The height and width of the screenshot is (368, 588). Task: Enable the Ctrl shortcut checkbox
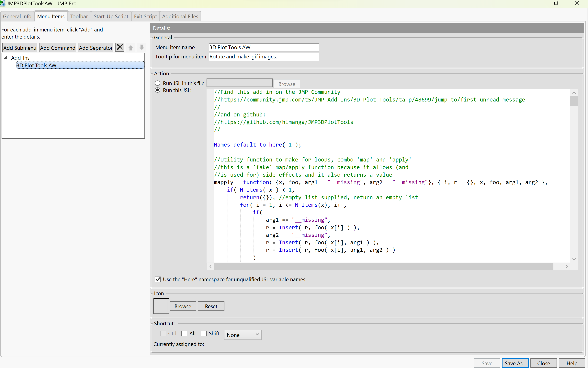pos(163,333)
